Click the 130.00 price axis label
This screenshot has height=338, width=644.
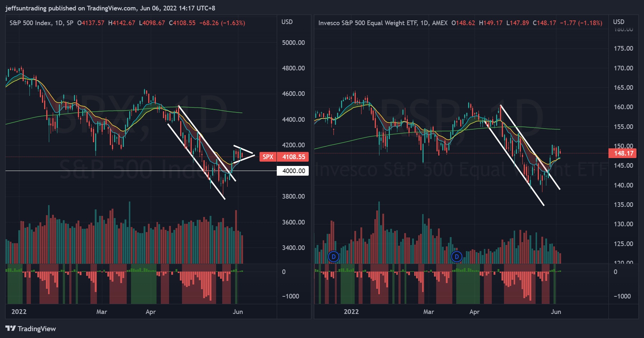point(624,224)
